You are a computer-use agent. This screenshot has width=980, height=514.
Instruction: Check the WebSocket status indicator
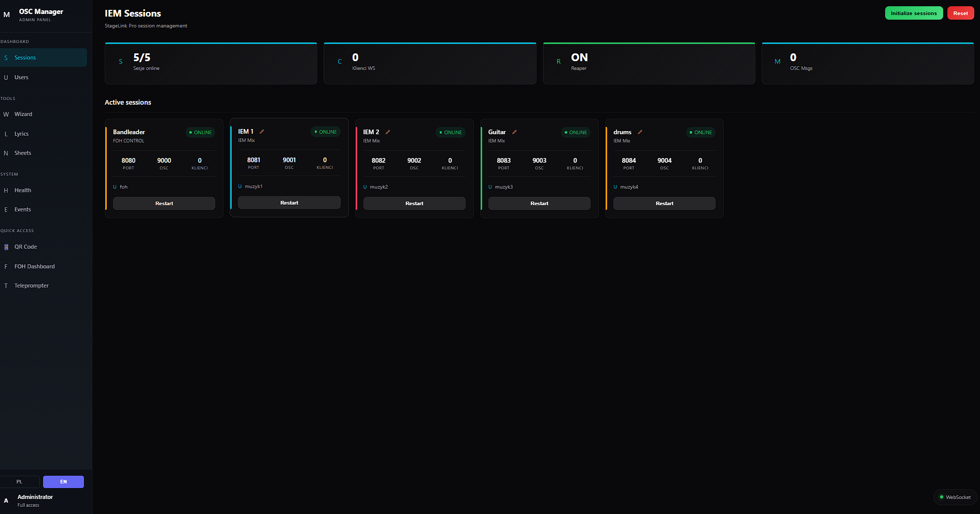pos(955,497)
